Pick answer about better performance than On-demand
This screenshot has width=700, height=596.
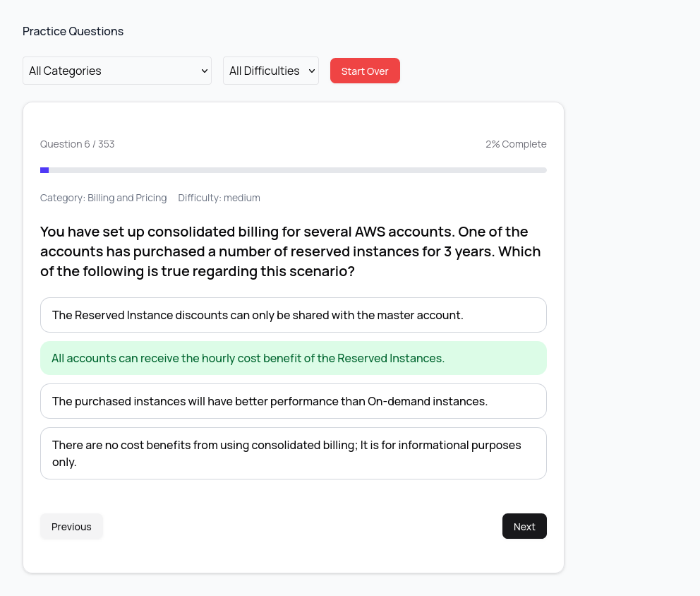click(294, 401)
